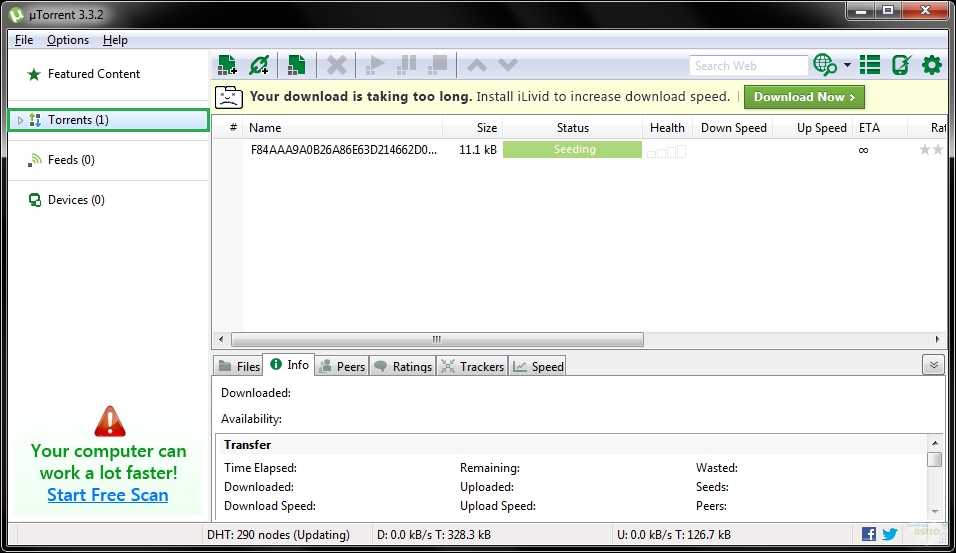Viewport: 956px width, 553px height.
Task: Click the torrent list horizontal scrollbar thumb
Action: [437, 339]
